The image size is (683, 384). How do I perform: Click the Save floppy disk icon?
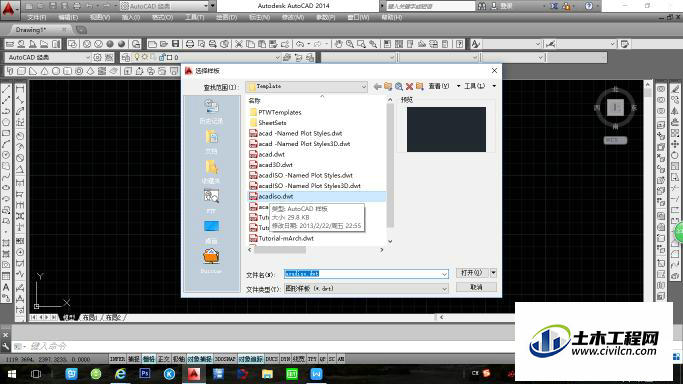[x=175, y=44]
